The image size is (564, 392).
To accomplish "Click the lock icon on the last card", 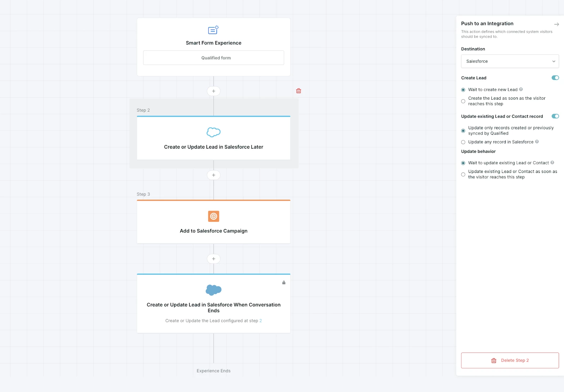I will click(284, 282).
